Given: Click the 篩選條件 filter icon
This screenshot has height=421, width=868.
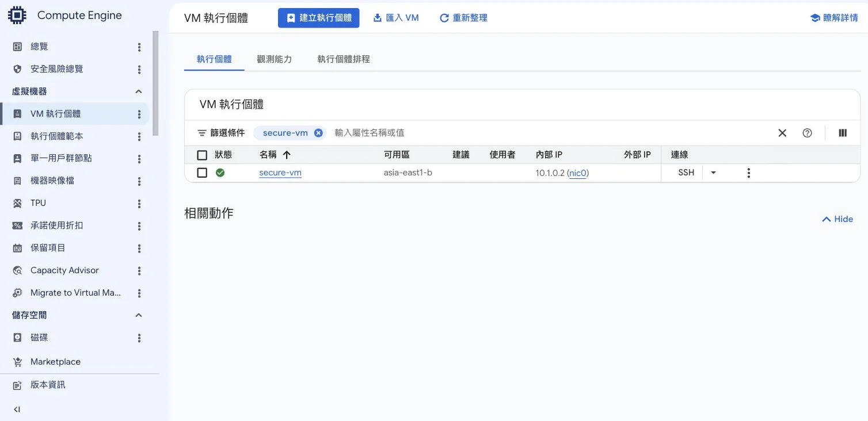Looking at the screenshot, I should pos(202,133).
